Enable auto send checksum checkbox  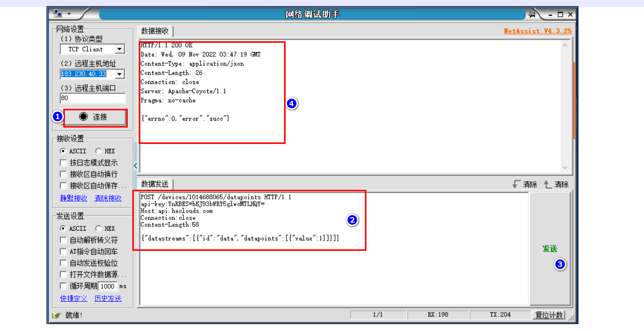click(63, 263)
